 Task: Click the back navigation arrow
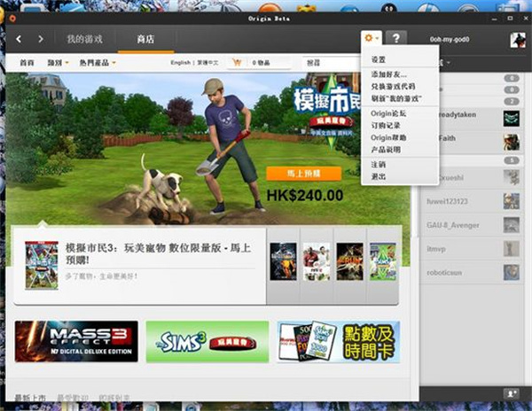[20, 39]
